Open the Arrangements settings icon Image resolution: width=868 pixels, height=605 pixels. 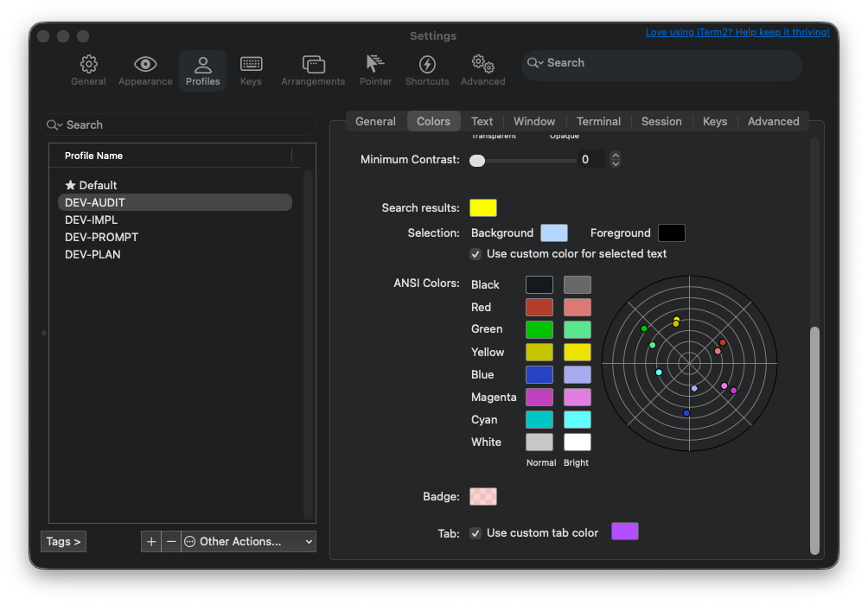313,69
